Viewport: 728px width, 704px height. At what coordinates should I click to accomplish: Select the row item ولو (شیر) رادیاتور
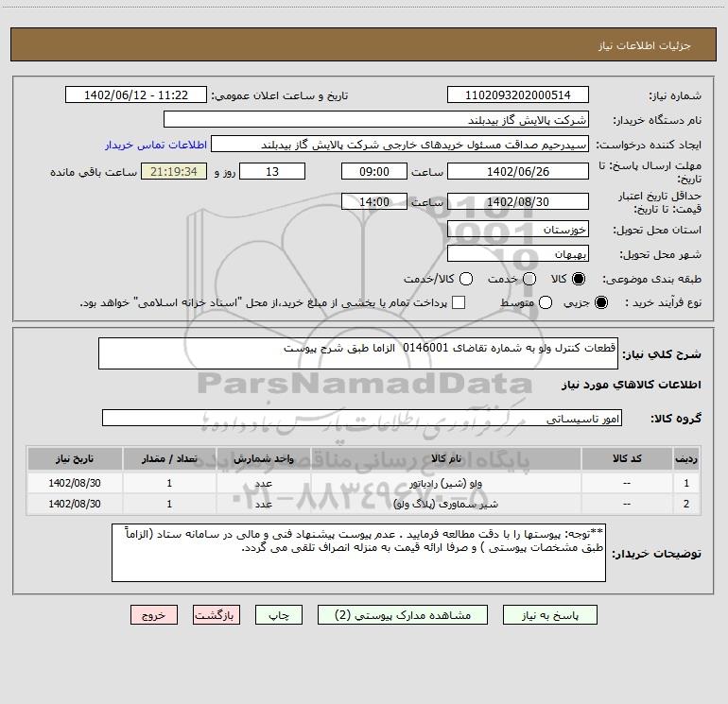[x=445, y=483]
